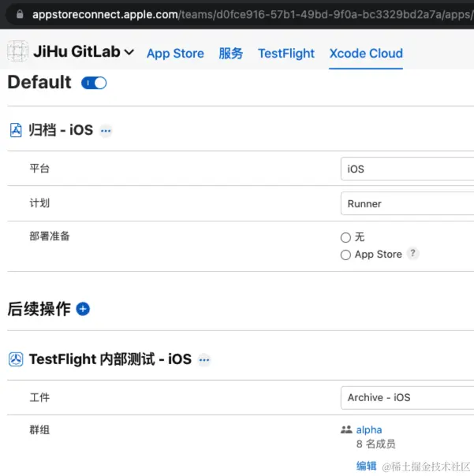Image resolution: width=474 pixels, height=476 pixels.
Task: Open the 工件 Archive - iOS dropdown
Action: point(407,398)
